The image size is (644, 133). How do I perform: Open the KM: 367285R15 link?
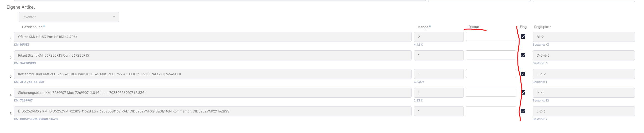pyautogui.click(x=25, y=63)
